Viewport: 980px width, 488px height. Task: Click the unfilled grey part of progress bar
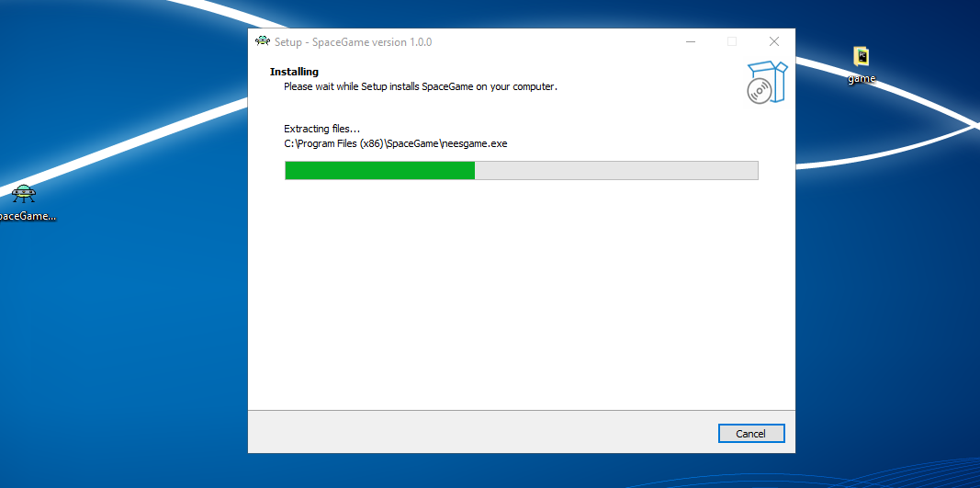(x=615, y=170)
